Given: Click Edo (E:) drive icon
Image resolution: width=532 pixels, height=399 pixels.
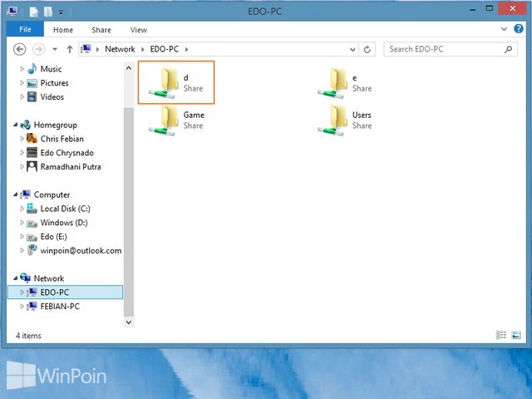Looking at the screenshot, I should 32,237.
